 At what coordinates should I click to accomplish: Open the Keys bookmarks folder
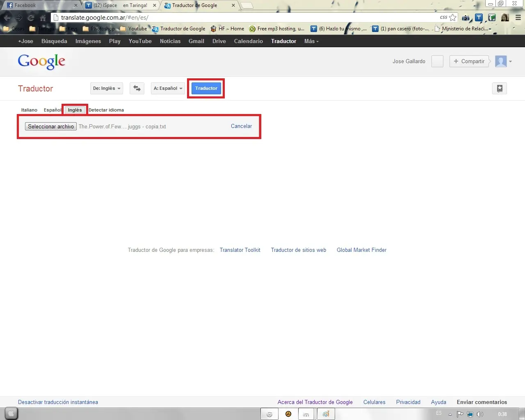click(68, 29)
